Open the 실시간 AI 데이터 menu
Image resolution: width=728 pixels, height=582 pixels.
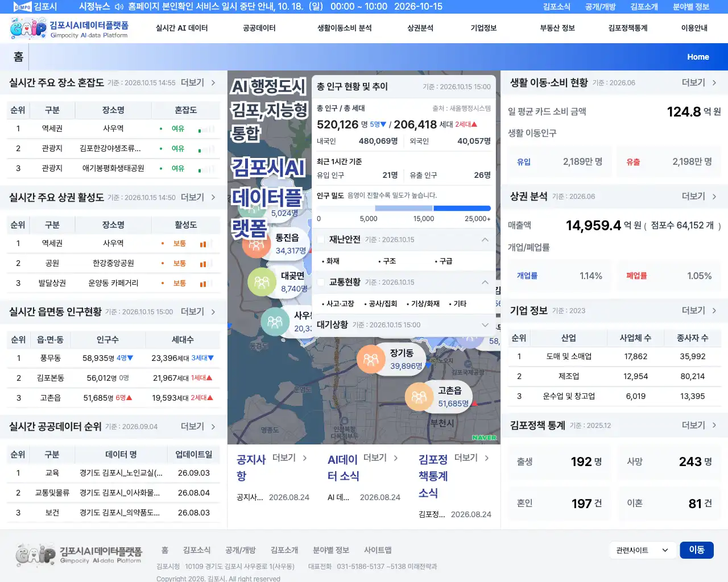[x=182, y=28]
